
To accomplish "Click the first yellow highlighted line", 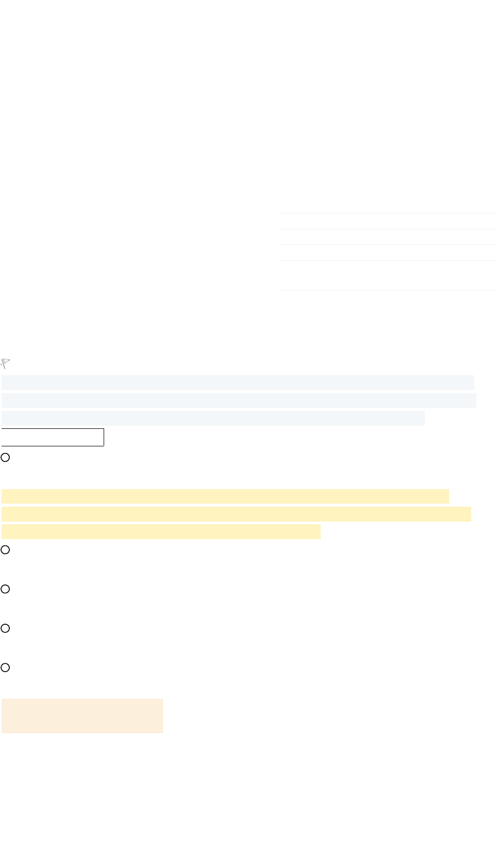I will point(225,496).
